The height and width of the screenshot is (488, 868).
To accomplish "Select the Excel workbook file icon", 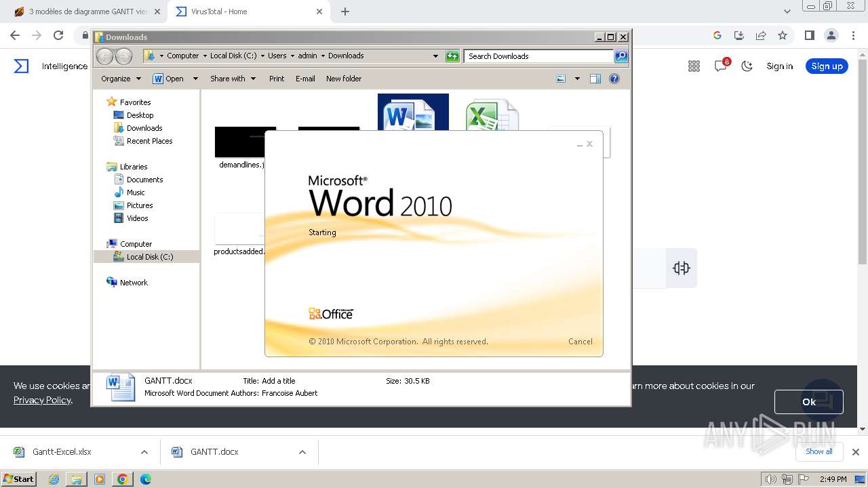I will (x=492, y=114).
